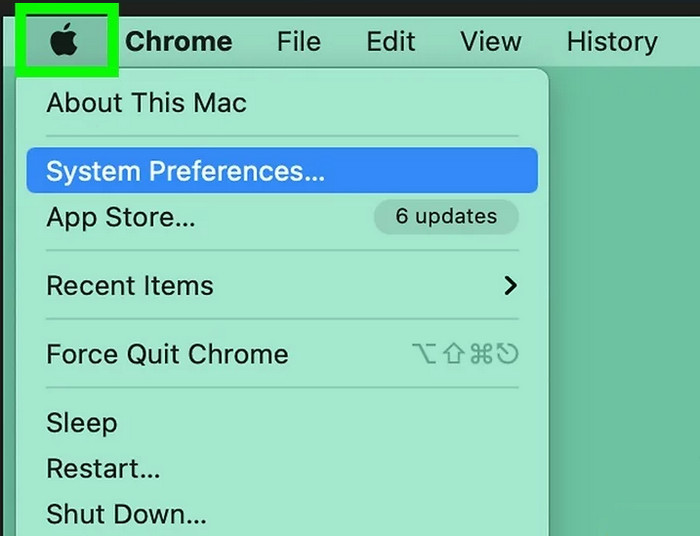Open the Edit menu
The height and width of the screenshot is (536, 700).
pos(391,42)
